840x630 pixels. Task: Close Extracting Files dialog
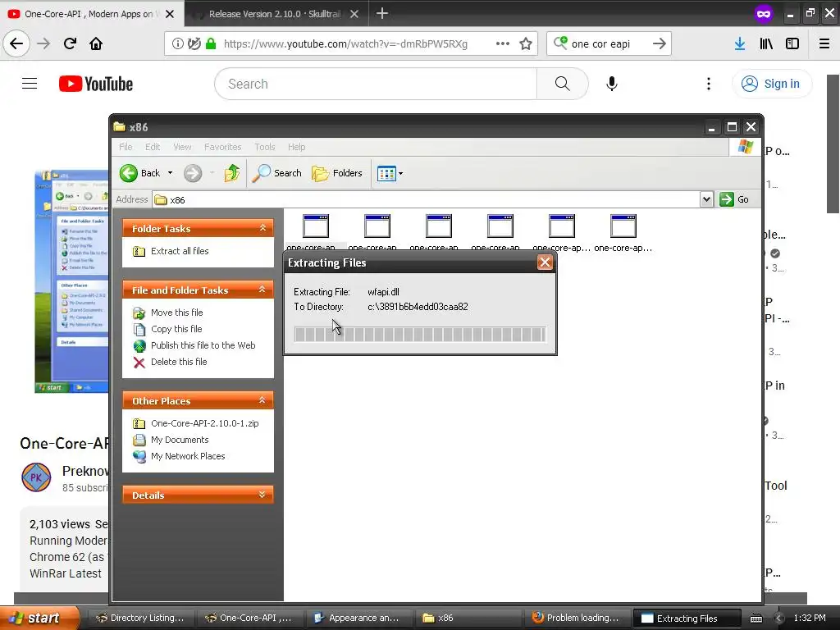click(x=545, y=262)
